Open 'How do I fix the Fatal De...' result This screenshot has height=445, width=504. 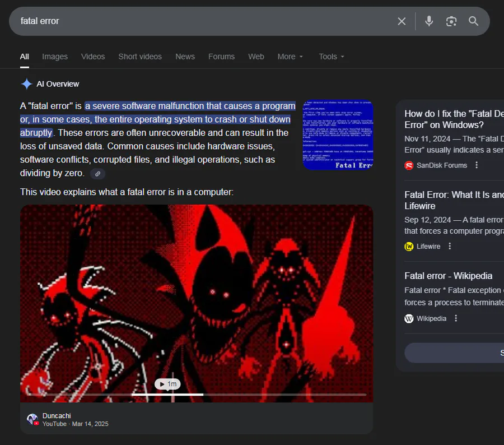(454, 119)
